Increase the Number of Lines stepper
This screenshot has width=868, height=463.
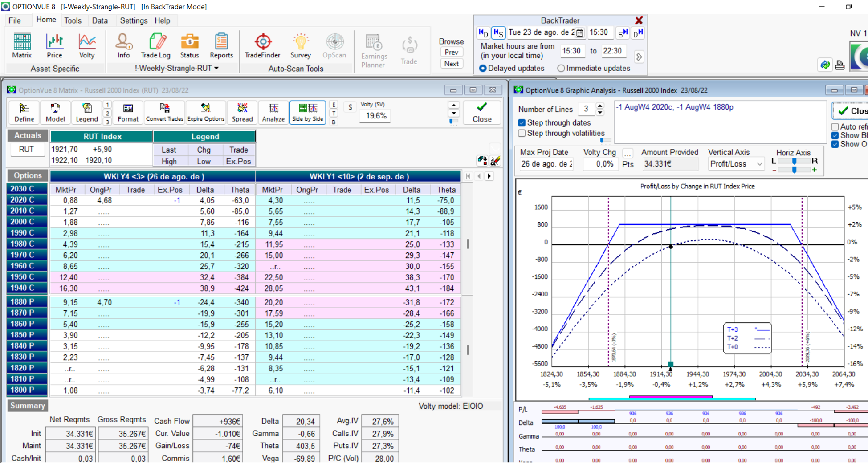pyautogui.click(x=600, y=106)
